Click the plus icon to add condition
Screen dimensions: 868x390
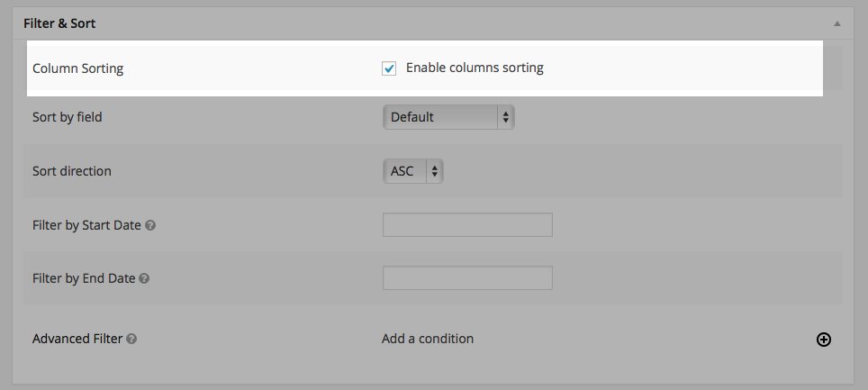tap(823, 340)
